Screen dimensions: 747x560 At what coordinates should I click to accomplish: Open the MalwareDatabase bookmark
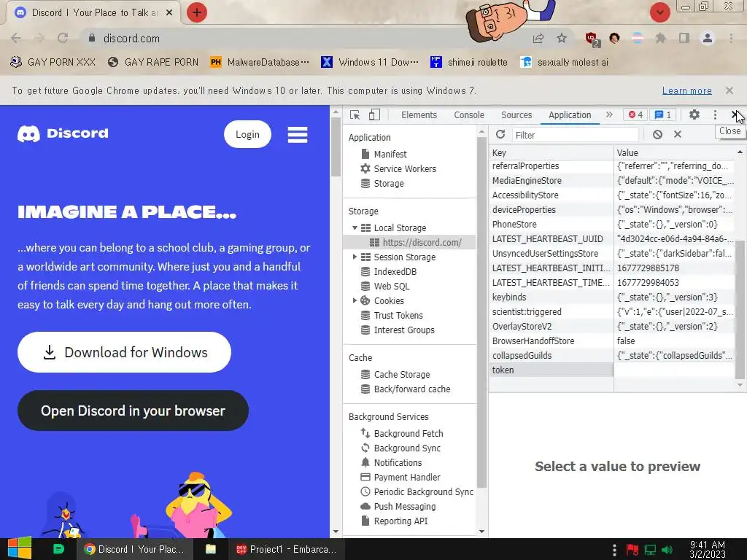pyautogui.click(x=260, y=62)
